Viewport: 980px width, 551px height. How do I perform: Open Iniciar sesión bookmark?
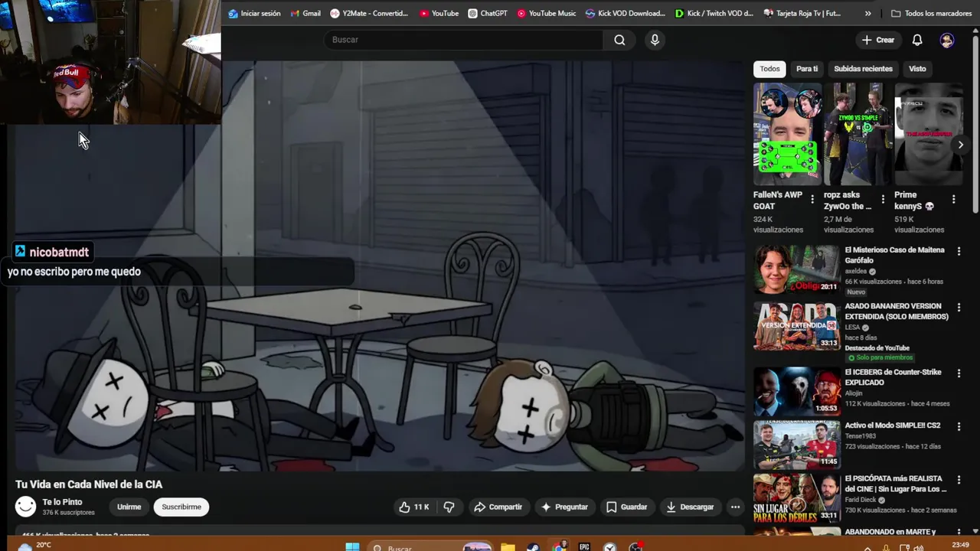coord(254,13)
